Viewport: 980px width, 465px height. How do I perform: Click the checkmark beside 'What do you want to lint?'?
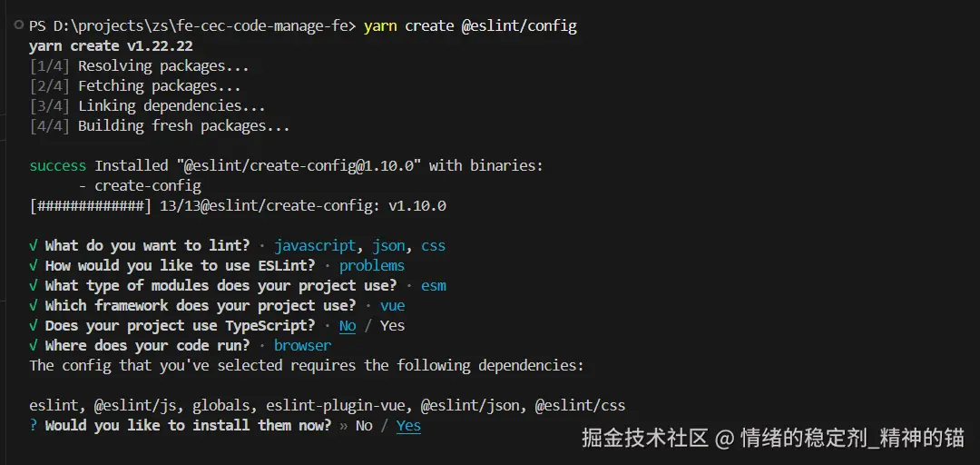(34, 245)
